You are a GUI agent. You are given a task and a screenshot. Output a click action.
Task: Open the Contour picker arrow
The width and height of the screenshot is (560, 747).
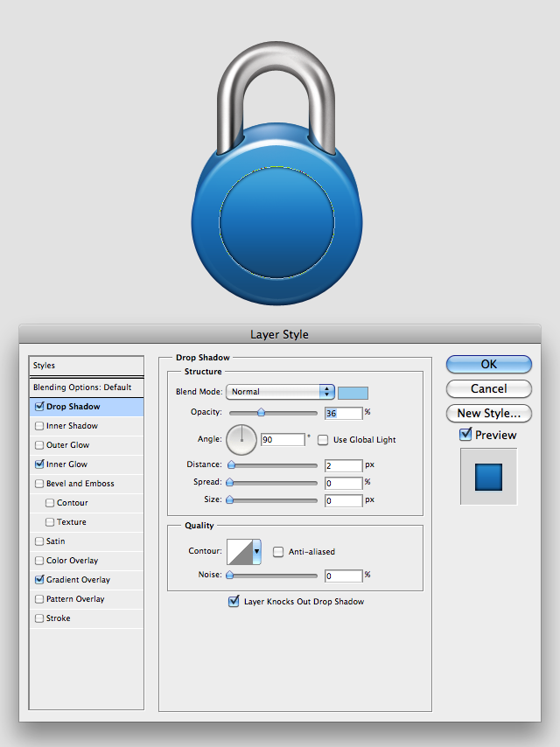coord(257,552)
